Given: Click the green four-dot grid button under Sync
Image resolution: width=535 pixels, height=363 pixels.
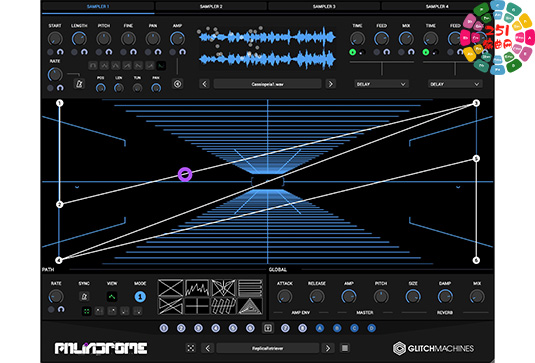Looking at the screenshot, I should 87,311.
